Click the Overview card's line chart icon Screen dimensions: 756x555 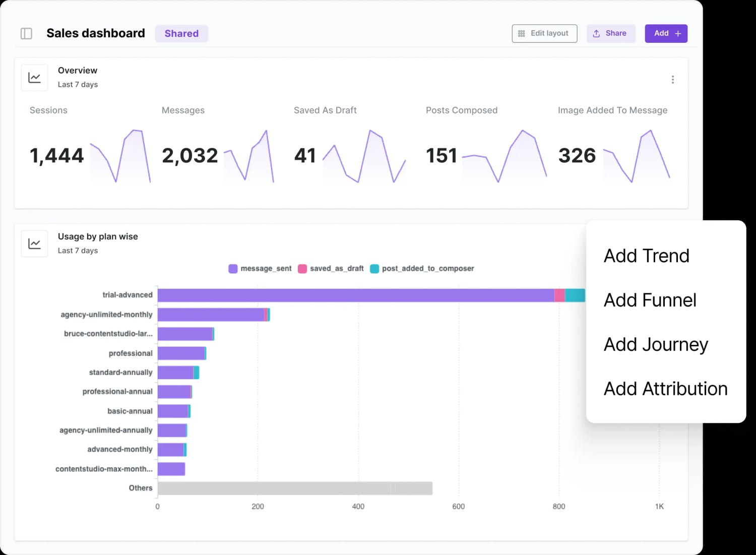pyautogui.click(x=34, y=77)
